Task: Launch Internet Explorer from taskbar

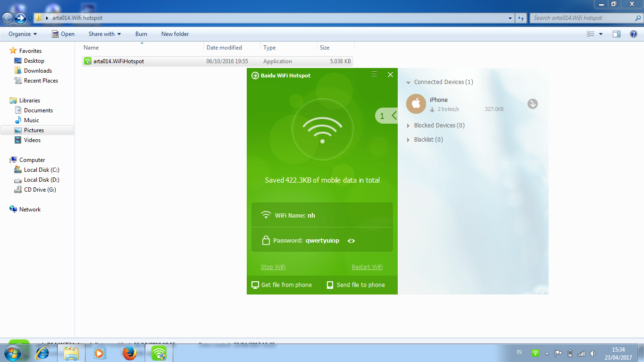Action: 42,353
